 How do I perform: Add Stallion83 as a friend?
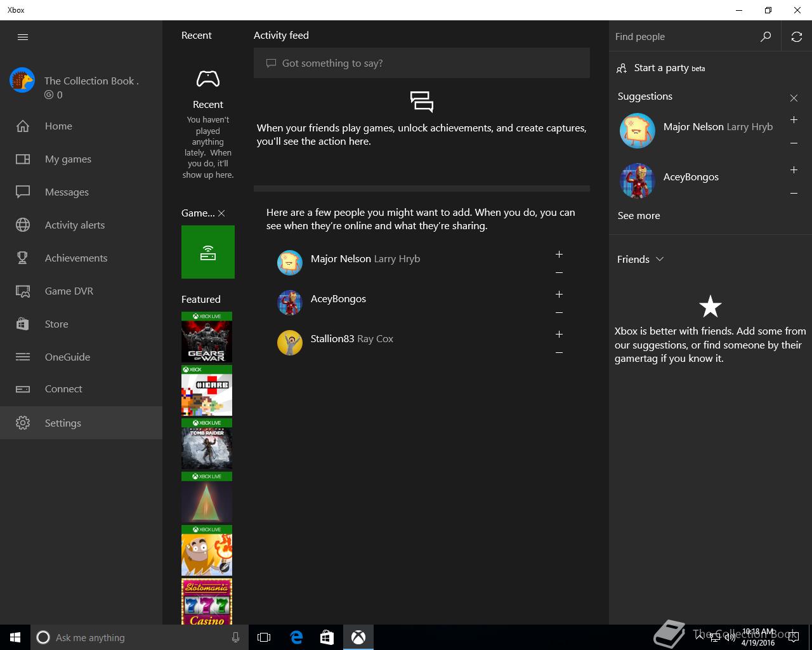pos(559,335)
